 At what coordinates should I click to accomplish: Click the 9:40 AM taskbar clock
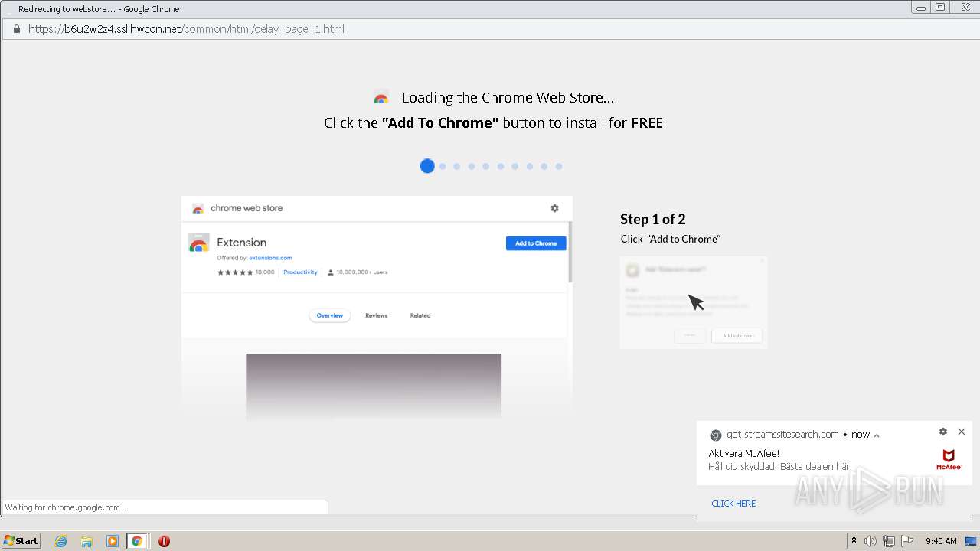(941, 541)
